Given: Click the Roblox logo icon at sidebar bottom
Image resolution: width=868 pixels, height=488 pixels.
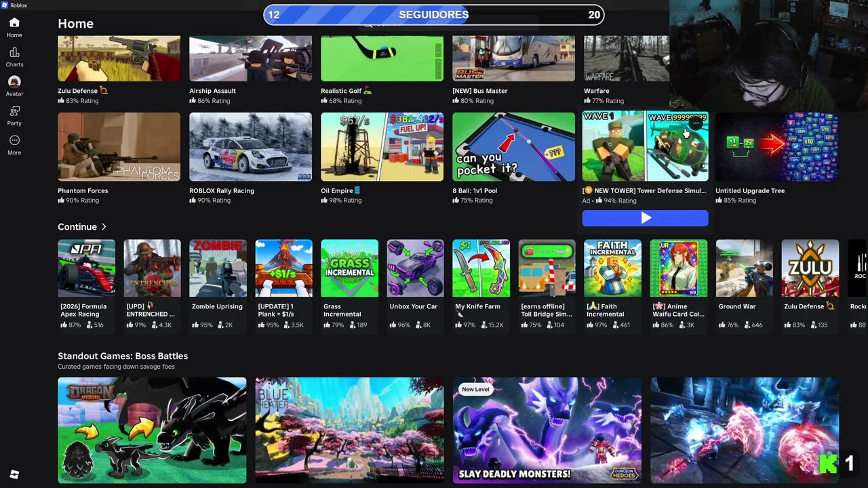Looking at the screenshot, I should click(14, 474).
